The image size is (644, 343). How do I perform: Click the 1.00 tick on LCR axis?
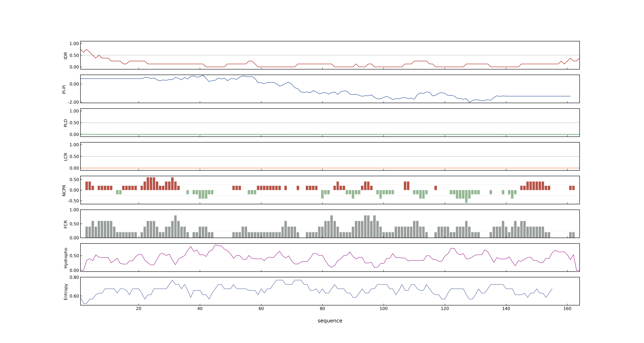(x=74, y=145)
